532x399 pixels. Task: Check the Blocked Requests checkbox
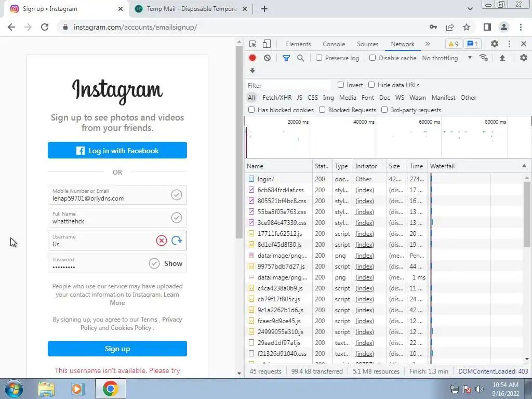tap(322, 110)
